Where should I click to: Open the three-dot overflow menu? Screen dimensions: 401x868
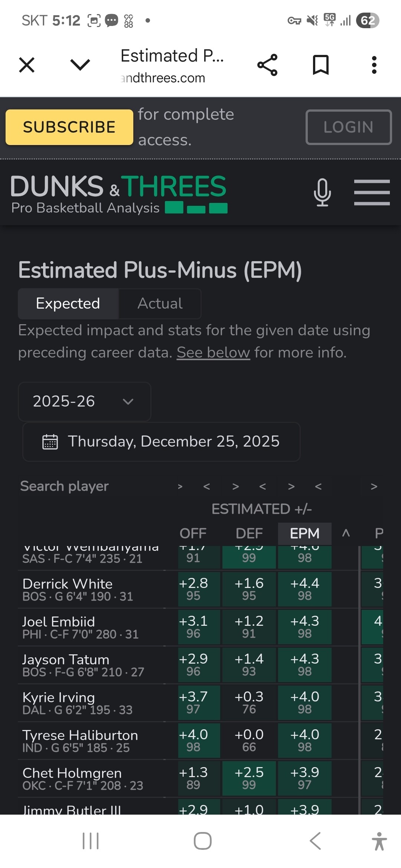374,65
